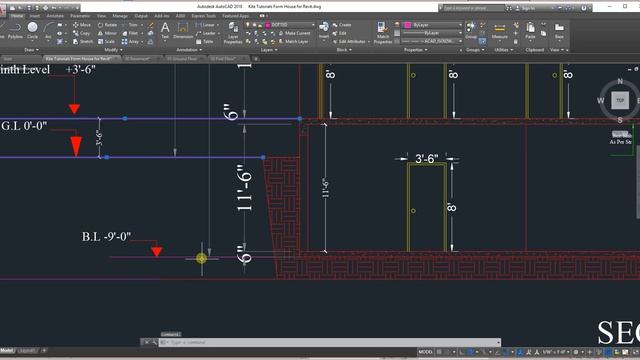Click the magenta object color swatch
The height and width of the screenshot is (360, 640).
[x=408, y=25]
